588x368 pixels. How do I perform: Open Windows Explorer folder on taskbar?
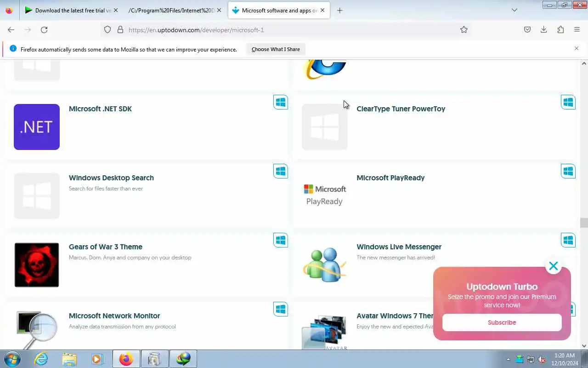click(x=69, y=359)
